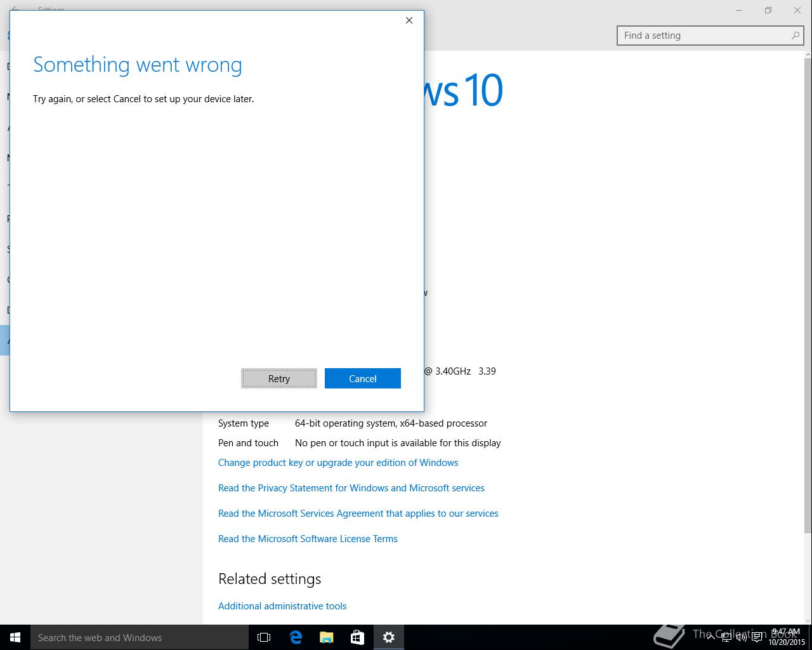Close the Something went wrong dialog

coord(409,20)
